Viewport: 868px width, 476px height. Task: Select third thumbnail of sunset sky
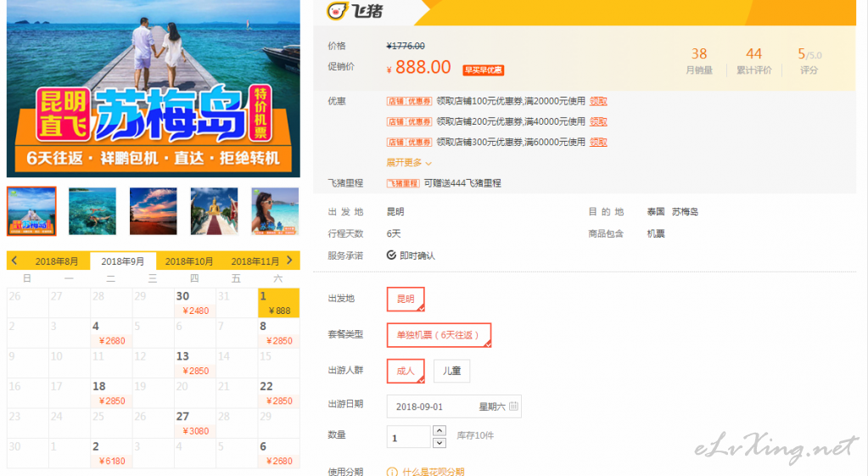pyautogui.click(x=154, y=211)
